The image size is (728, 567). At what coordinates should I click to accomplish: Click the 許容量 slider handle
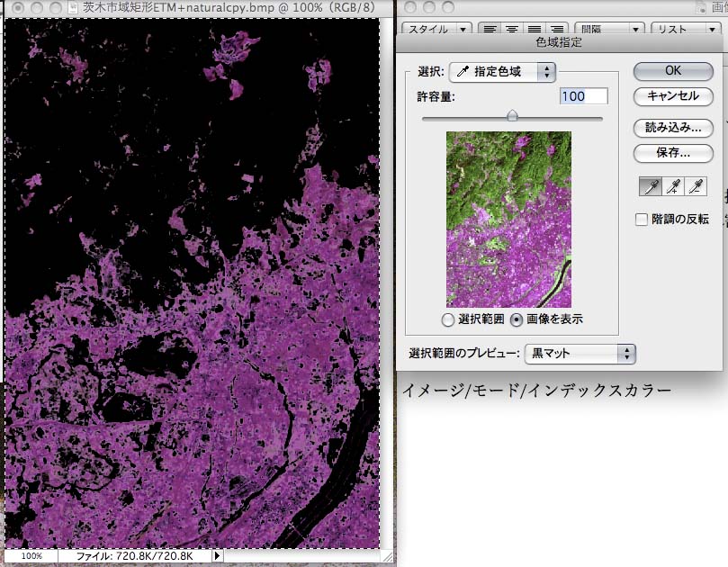(512, 115)
